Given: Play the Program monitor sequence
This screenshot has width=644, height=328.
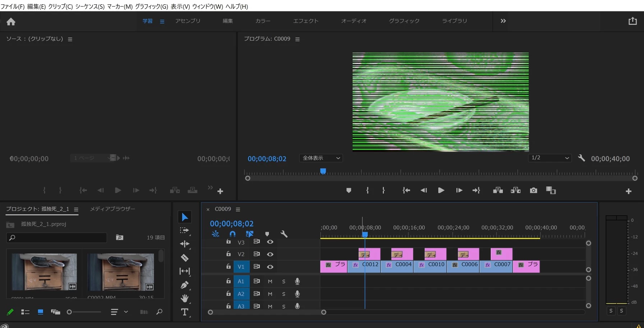Looking at the screenshot, I should [441, 191].
